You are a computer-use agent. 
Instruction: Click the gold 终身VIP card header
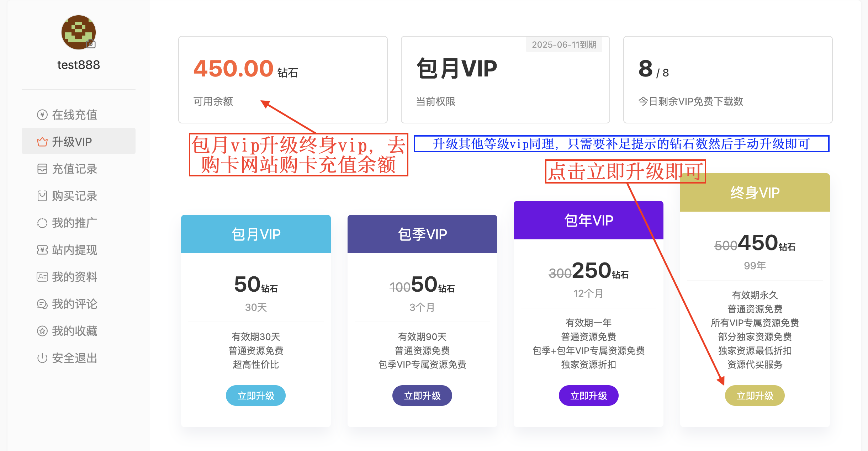point(755,192)
